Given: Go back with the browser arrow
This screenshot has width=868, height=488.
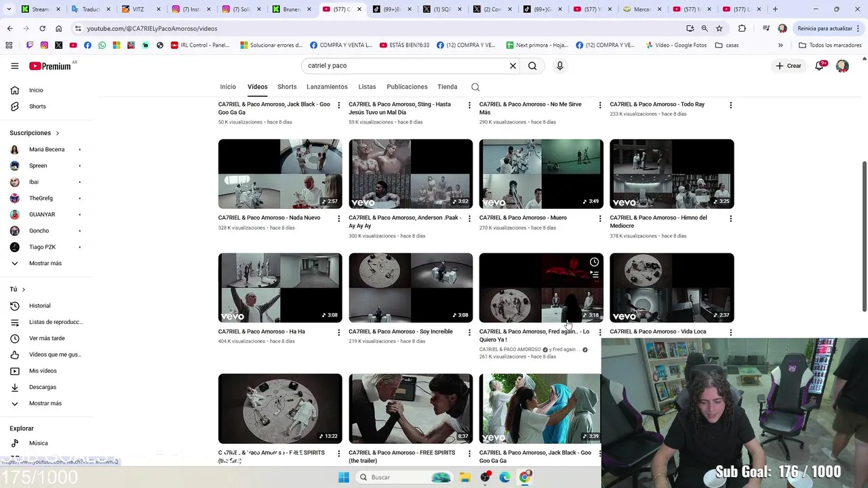Looking at the screenshot, I should pyautogui.click(x=9, y=28).
